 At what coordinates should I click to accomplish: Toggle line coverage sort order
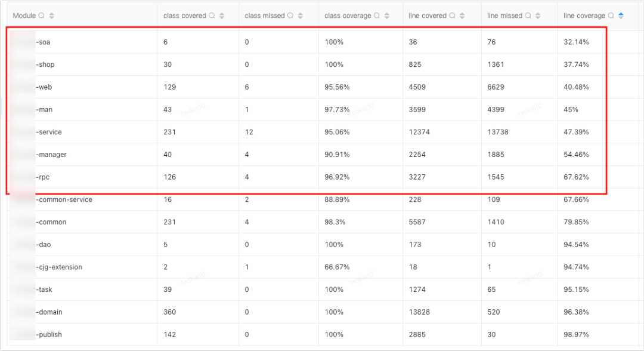[621, 16]
